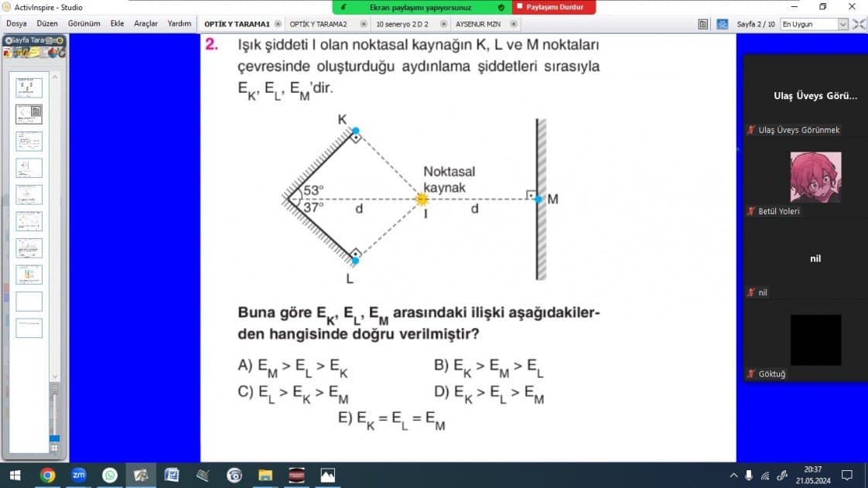The width and height of the screenshot is (868, 488).
Task: Open the Görünüm menu
Action: click(x=84, y=24)
